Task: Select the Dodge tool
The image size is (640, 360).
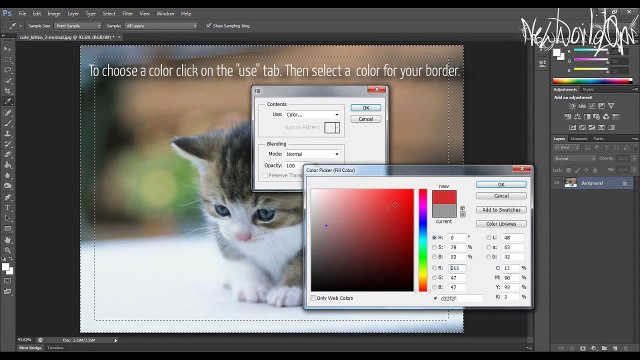Action: tap(8, 186)
